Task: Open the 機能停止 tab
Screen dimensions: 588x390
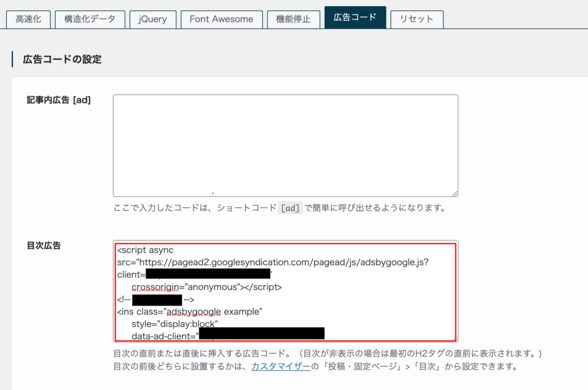Action: tap(293, 19)
